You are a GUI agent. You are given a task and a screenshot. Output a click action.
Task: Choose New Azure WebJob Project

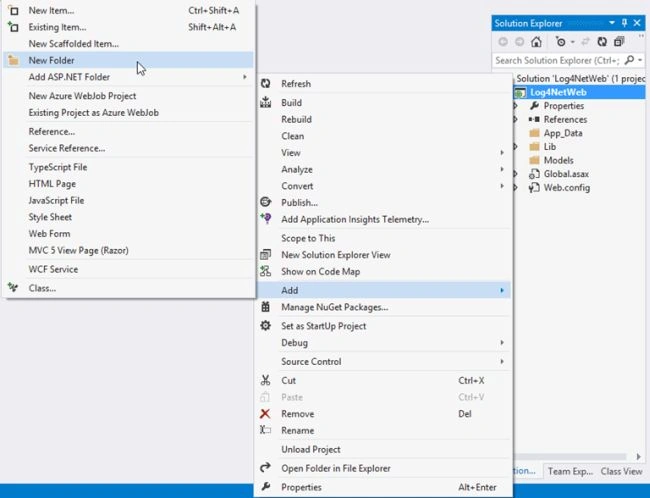pyautogui.click(x=129, y=96)
